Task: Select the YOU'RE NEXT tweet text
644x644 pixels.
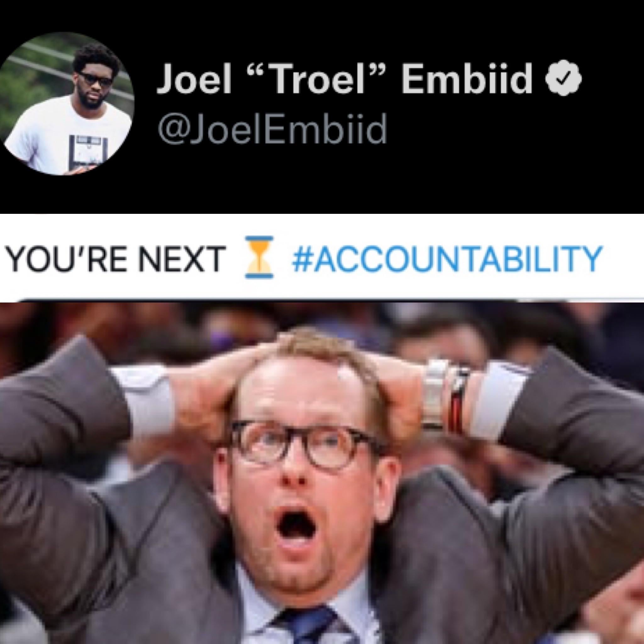Action: 115,258
